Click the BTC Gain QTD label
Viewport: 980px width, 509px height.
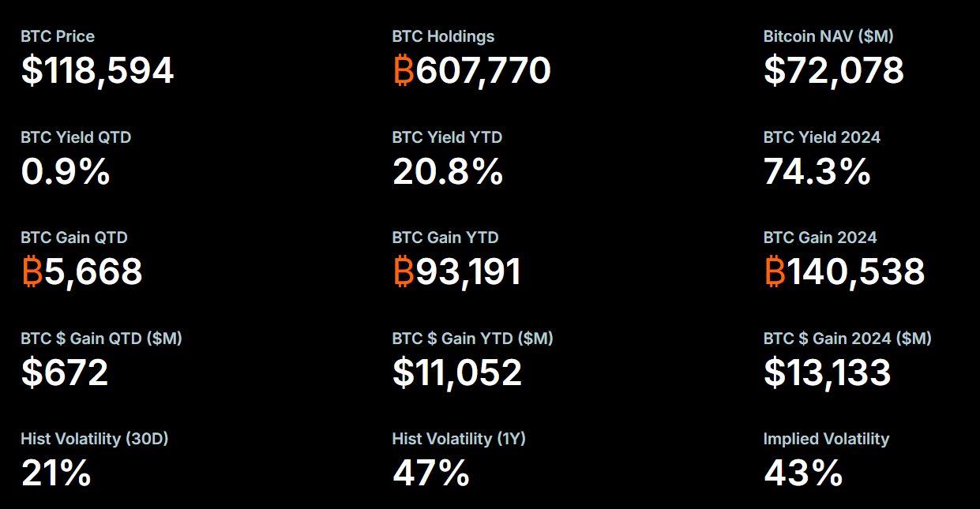[x=74, y=238]
